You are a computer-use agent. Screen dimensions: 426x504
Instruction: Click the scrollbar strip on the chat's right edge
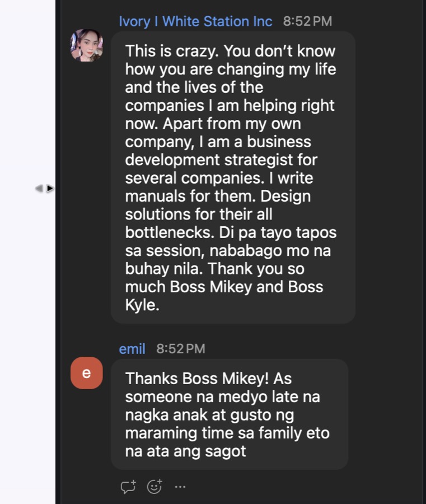(x=424, y=252)
